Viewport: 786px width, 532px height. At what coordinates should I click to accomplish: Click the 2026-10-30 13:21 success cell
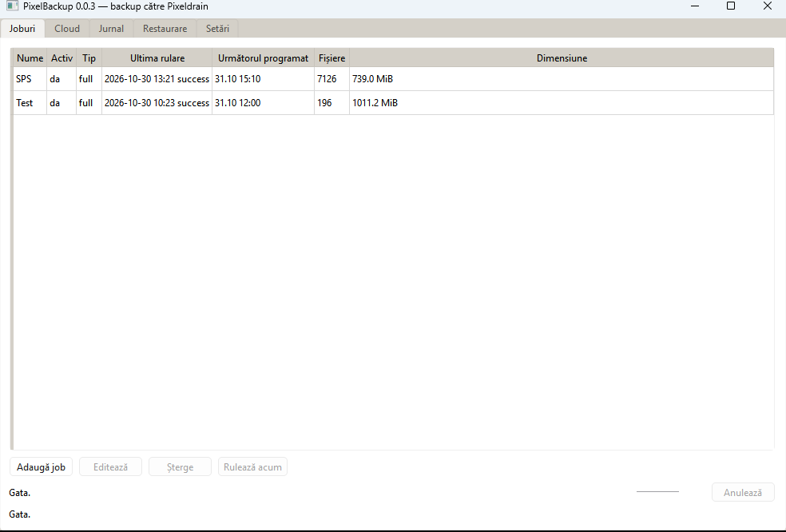(157, 79)
